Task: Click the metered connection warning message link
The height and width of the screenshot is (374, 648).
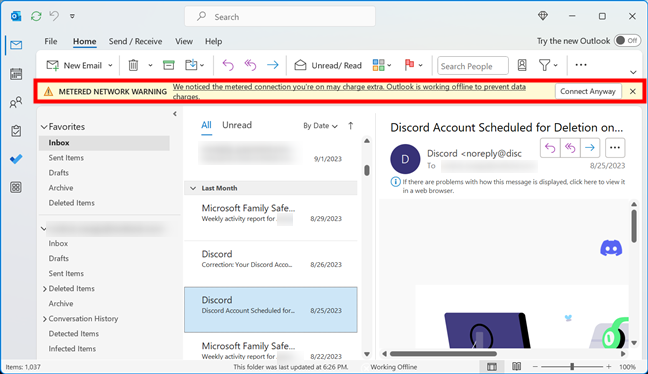Action: [349, 91]
